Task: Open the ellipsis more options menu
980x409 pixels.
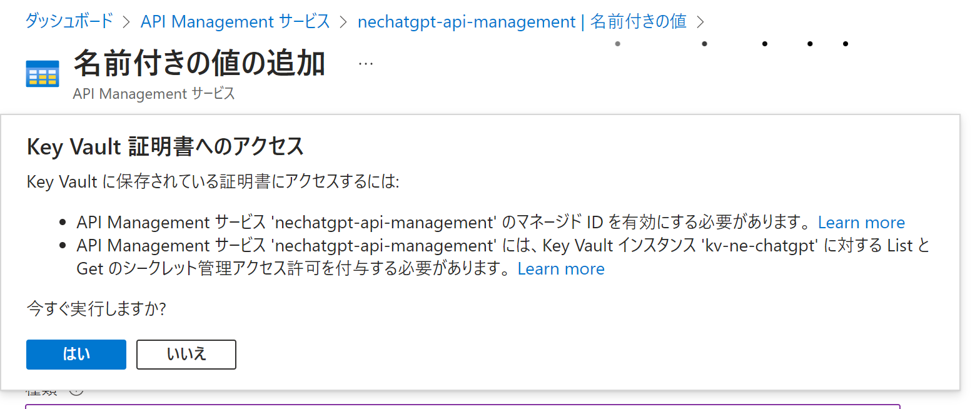Action: click(366, 64)
